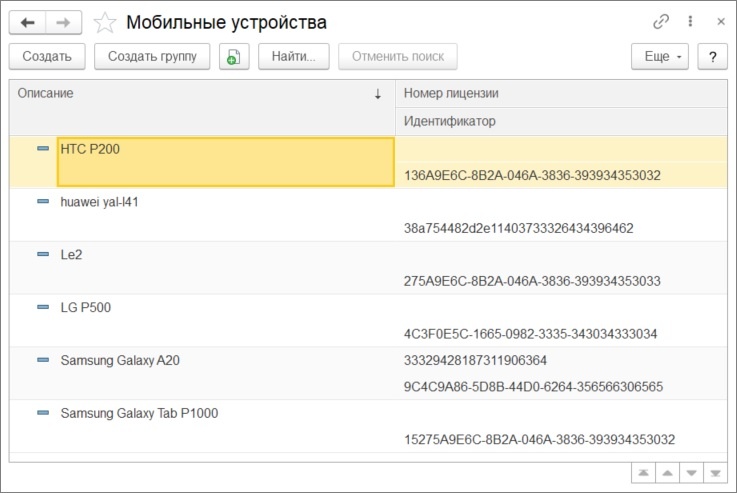Screen dimensions: 737x493
Task: Click the Создать группу button
Action: [152, 56]
